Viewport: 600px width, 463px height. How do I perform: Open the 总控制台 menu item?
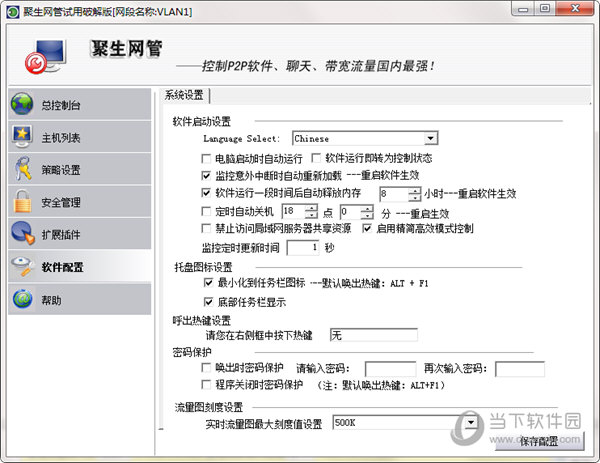80,104
